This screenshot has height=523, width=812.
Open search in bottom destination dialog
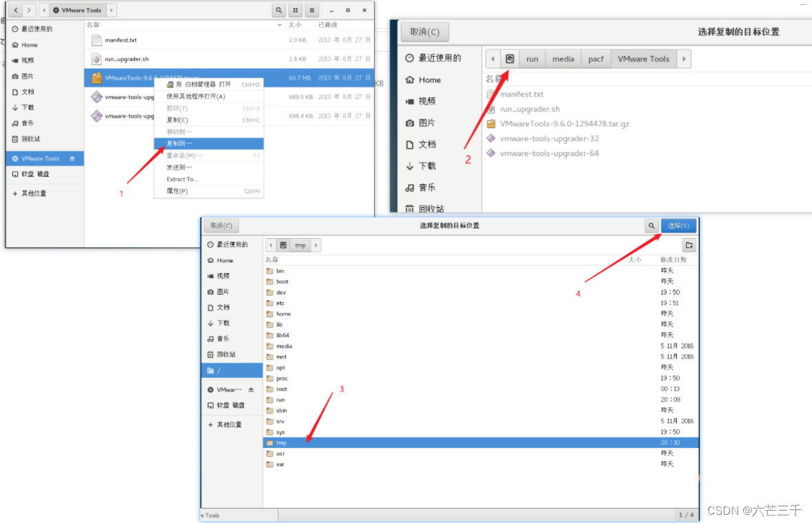tap(652, 226)
